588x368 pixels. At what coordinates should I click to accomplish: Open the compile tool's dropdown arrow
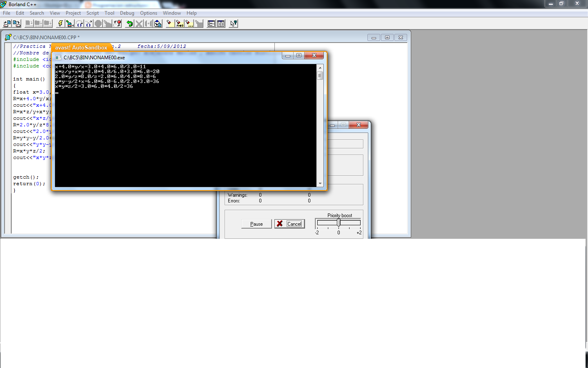[x=72, y=25]
